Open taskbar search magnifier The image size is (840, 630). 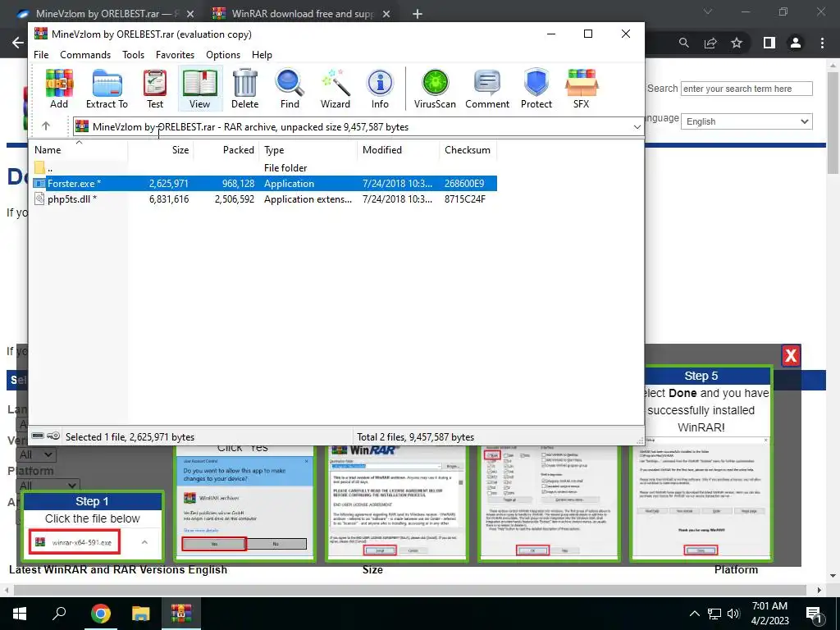[x=59, y=613]
